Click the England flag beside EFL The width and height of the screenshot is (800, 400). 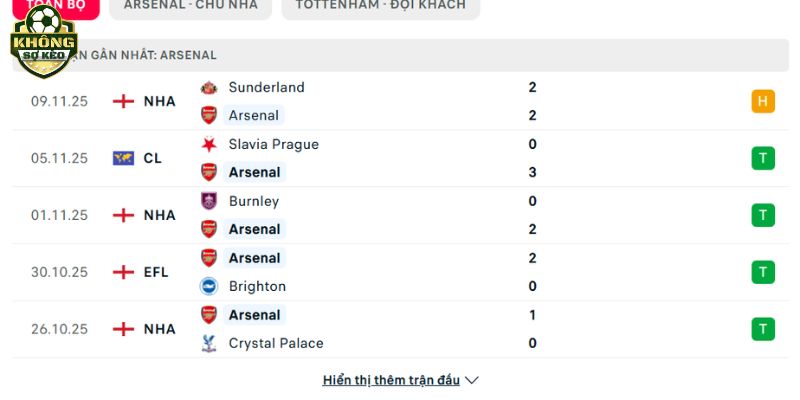coord(123,272)
